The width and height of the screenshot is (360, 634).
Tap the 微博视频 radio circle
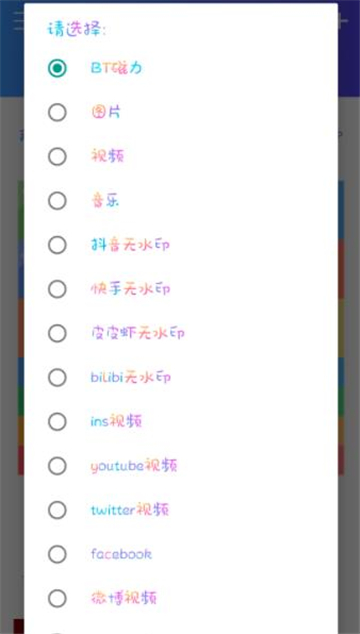[x=57, y=598]
